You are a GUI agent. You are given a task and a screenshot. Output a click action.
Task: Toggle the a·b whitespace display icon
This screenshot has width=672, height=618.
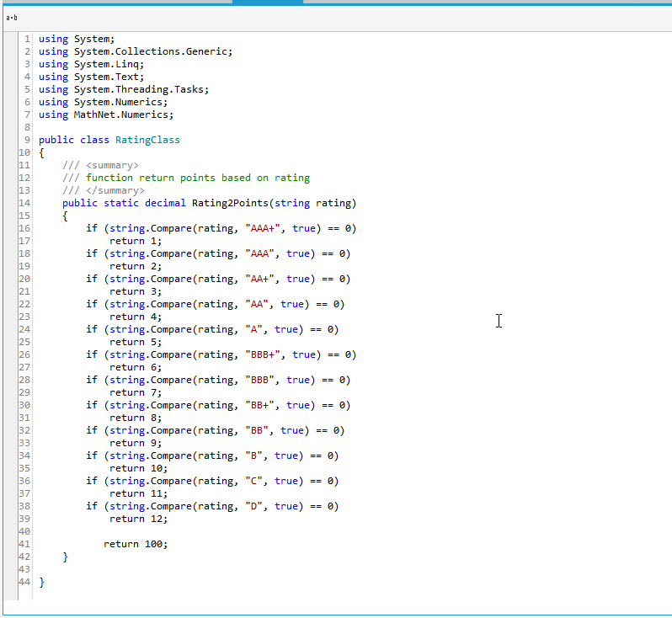click(x=12, y=18)
